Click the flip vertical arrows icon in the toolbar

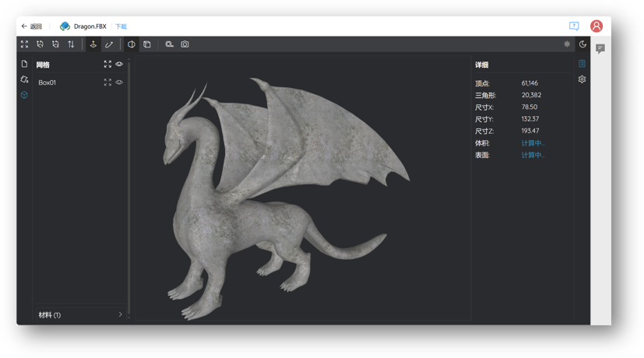71,44
